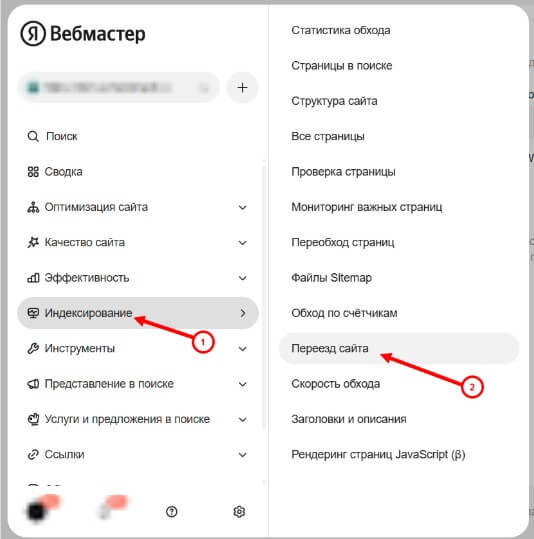This screenshot has width=534, height=539.
Task: Expand Представление в поиске chevron
Action: pos(242,384)
